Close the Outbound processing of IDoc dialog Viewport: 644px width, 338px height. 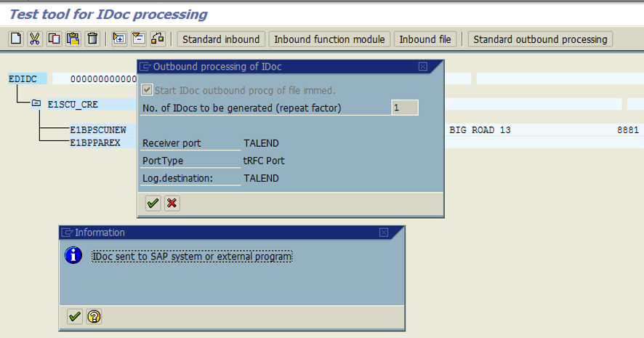pos(423,67)
